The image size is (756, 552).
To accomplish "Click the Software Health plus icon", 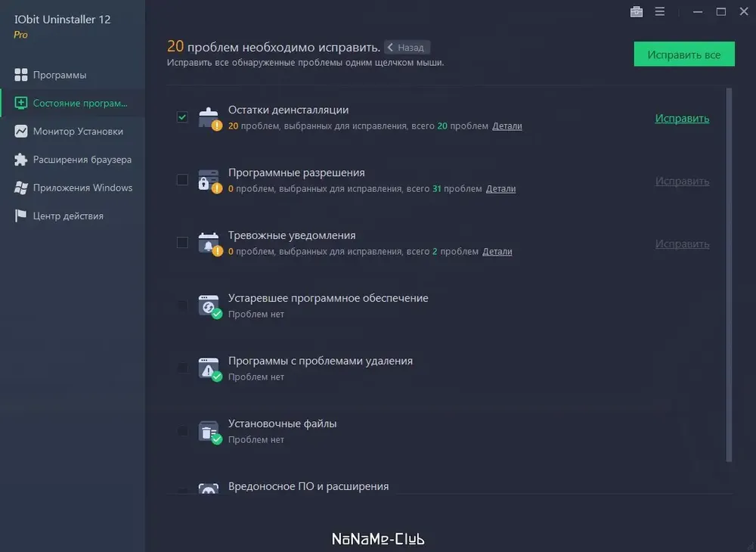I will [20, 103].
